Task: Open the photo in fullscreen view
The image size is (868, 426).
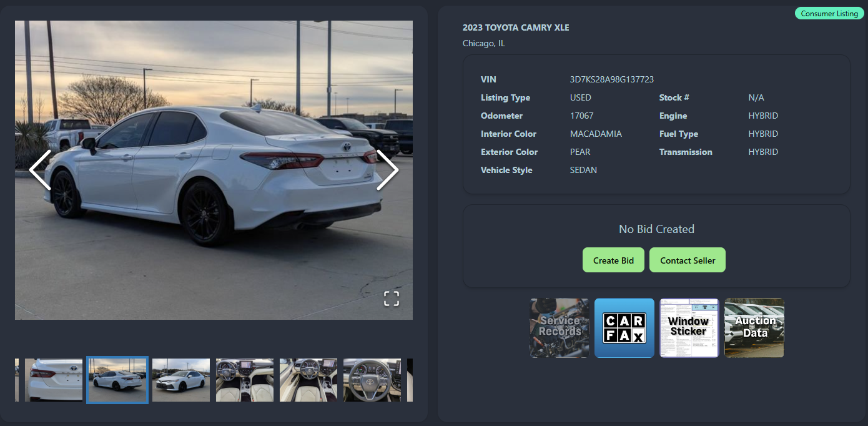Action: [x=391, y=299]
